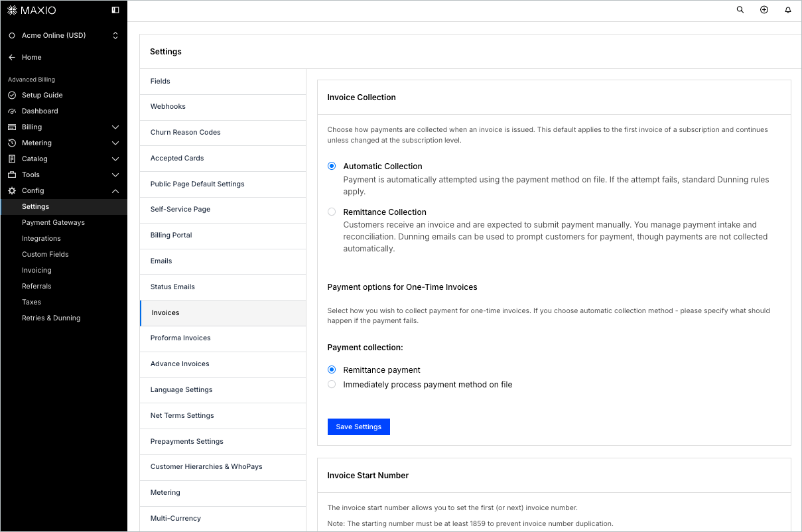Open Self-Service Page settings

[223, 210]
